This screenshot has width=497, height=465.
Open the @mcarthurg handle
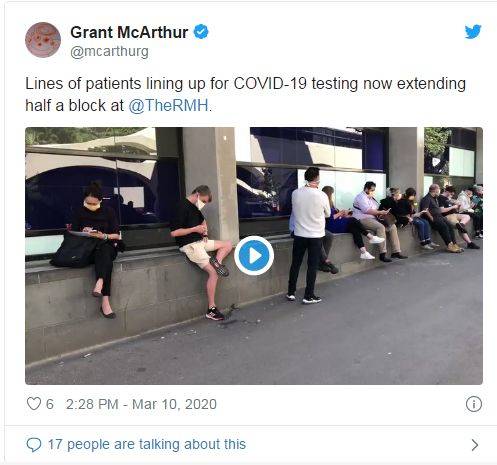pos(109,52)
